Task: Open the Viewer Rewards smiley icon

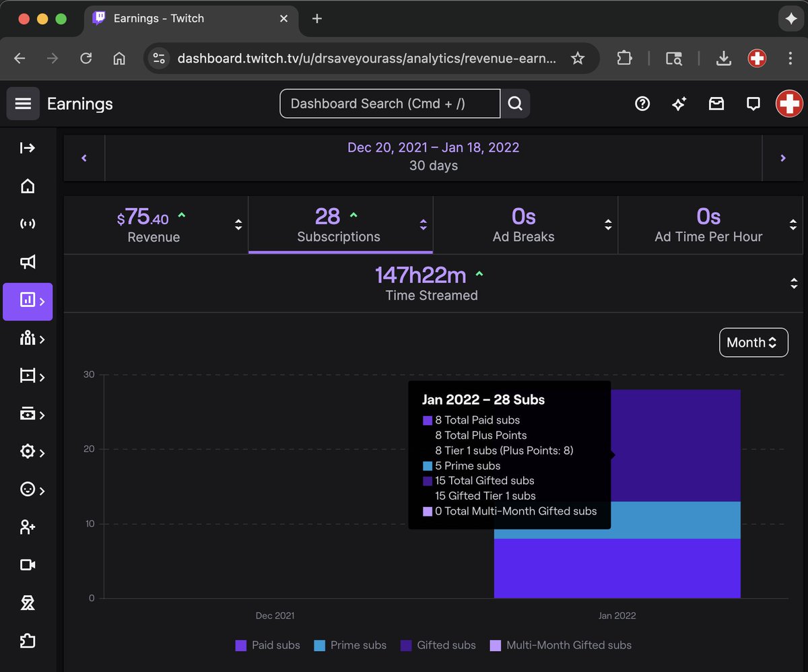Action: coord(28,490)
